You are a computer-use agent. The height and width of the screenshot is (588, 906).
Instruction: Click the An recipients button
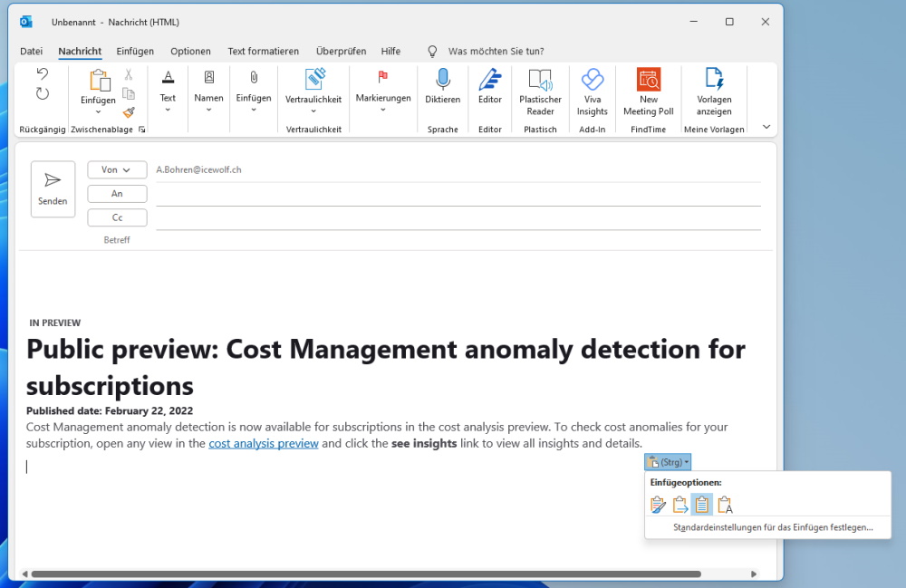(x=117, y=194)
